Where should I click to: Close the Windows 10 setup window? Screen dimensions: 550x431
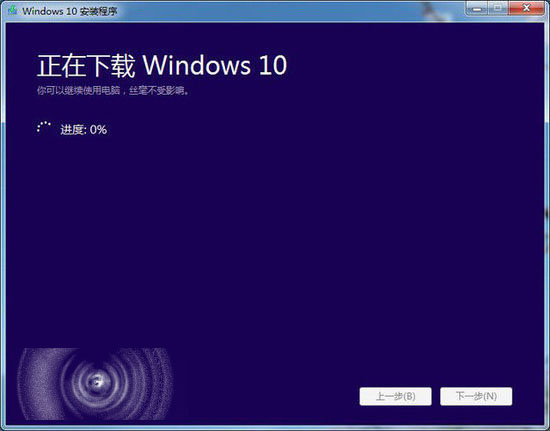click(x=527, y=8)
